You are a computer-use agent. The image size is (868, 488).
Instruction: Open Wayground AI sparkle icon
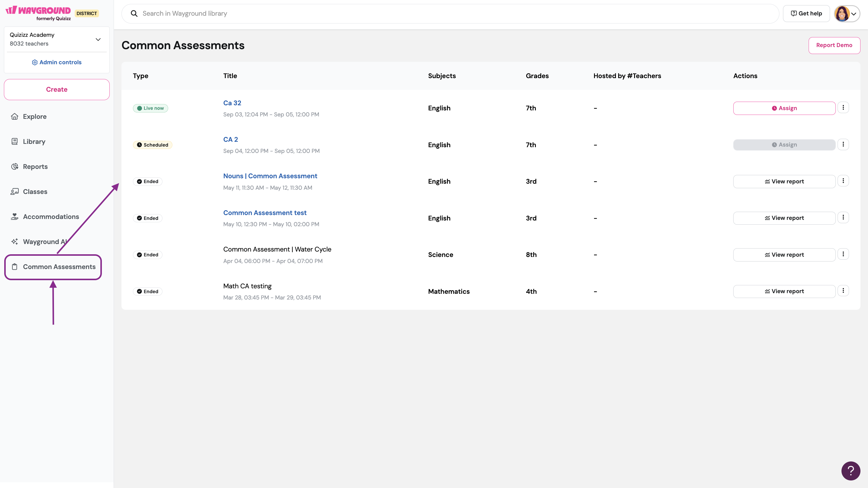click(x=14, y=242)
